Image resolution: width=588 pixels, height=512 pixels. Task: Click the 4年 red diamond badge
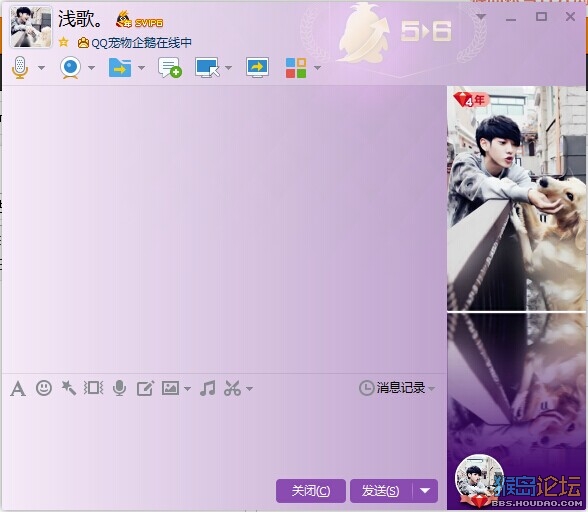(470, 100)
